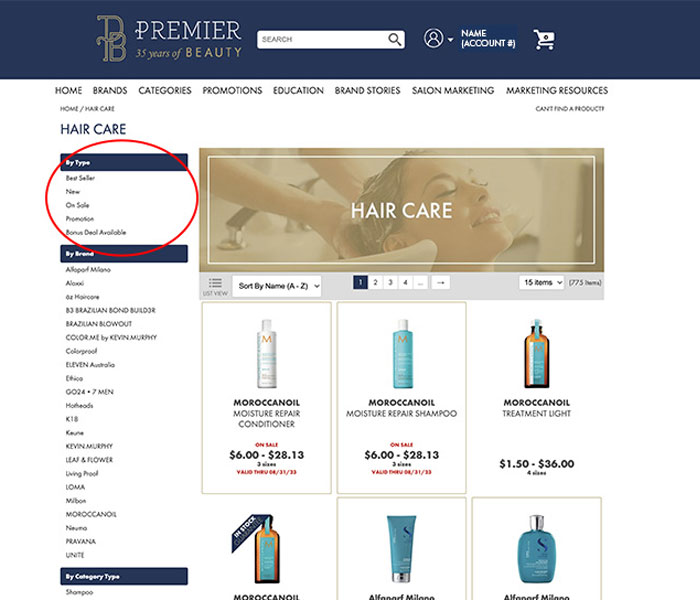Open the Sort By Name dropdown
700x600 pixels.
(x=277, y=286)
